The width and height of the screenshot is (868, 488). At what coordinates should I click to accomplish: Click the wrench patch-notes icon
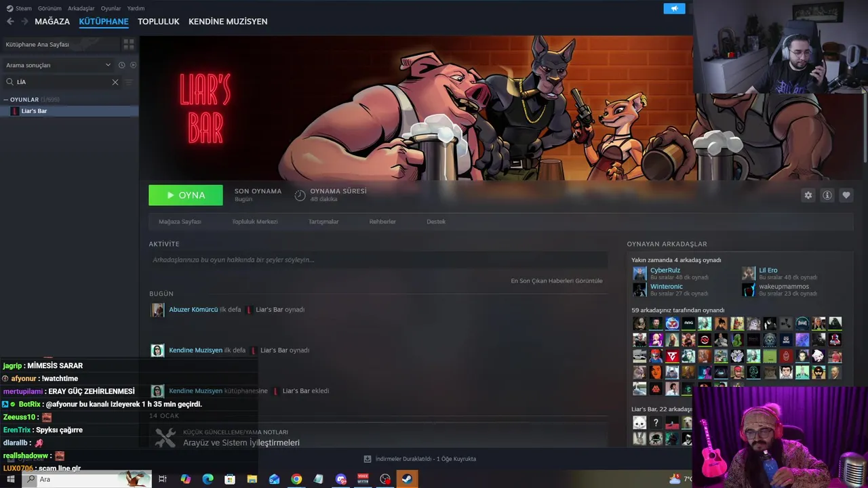tap(165, 438)
